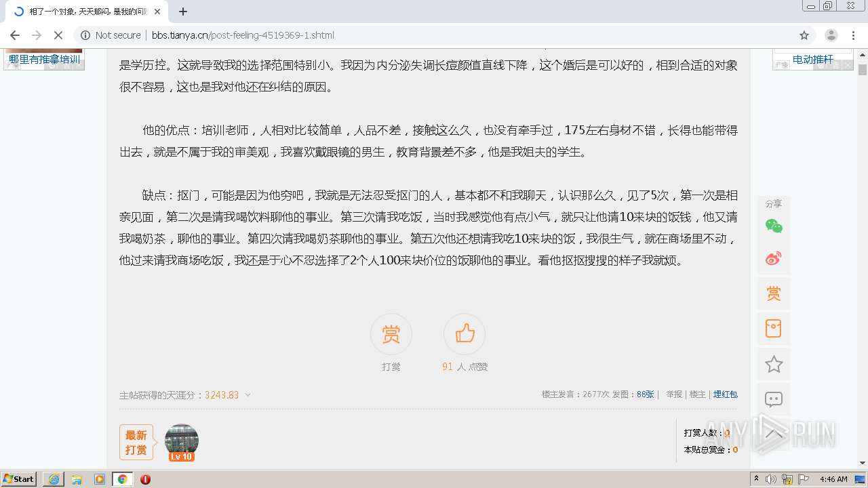
Task: Bookmark this page with star icon
Action: point(804,35)
